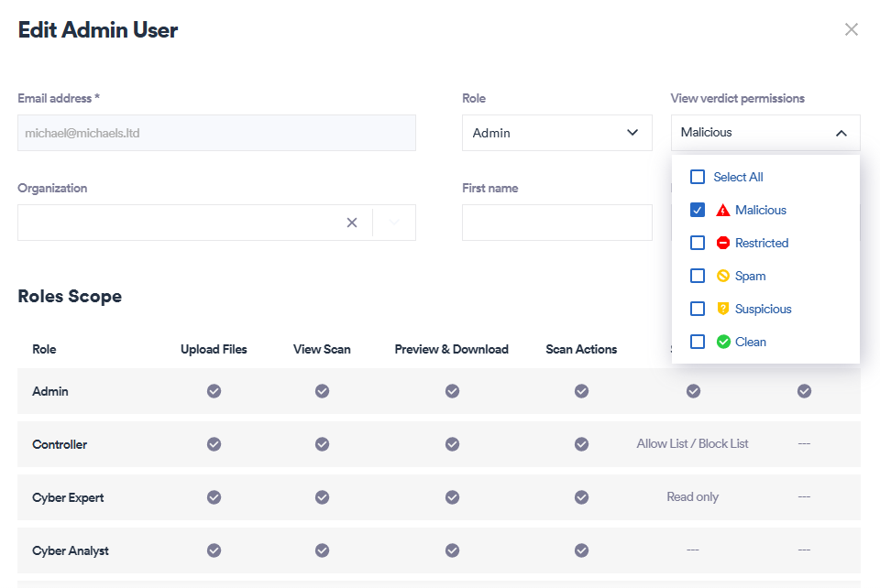This screenshot has width=880, height=588.
Task: Click the yellow Spam verdict icon
Action: [722, 276]
